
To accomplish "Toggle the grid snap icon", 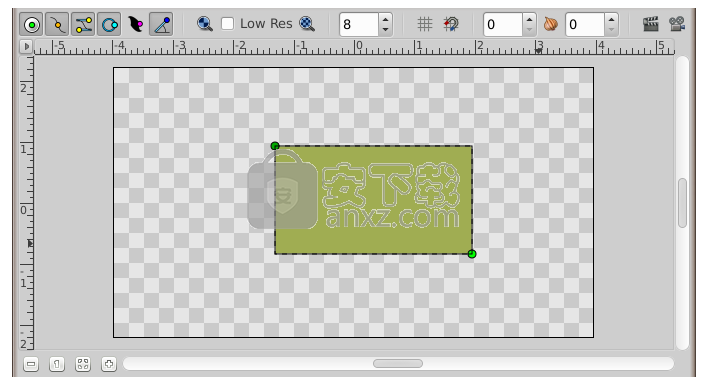I will 451,24.
